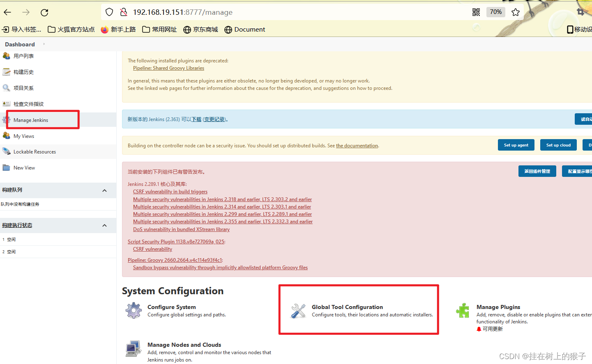Click the 返回插件管理 button
Image resolution: width=592 pixels, height=364 pixels.
pos(537,171)
